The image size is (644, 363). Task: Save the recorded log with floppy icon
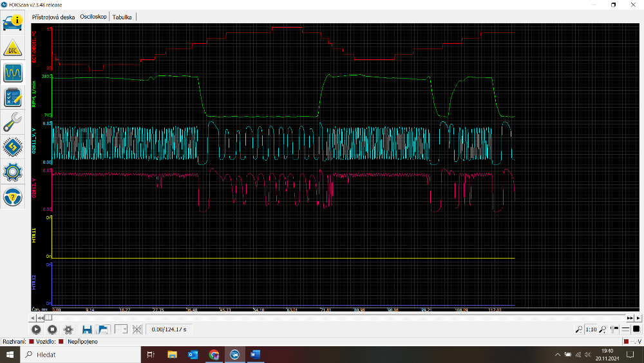pyautogui.click(x=87, y=329)
